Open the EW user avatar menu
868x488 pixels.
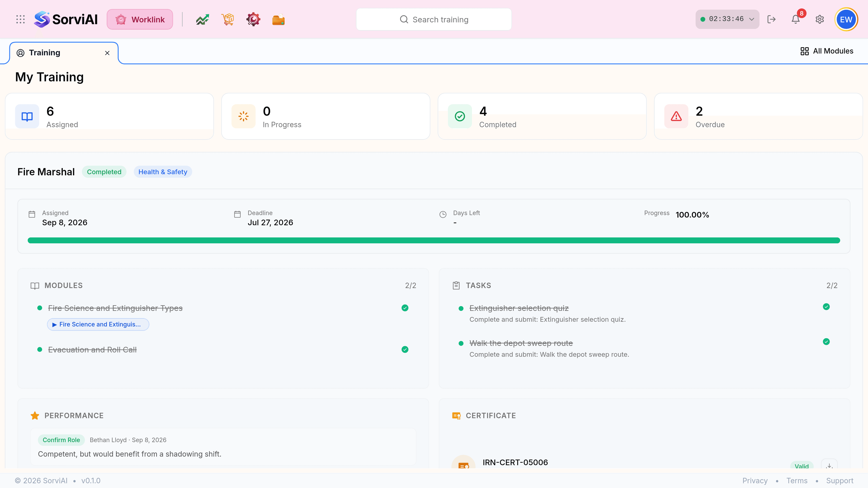(x=846, y=19)
